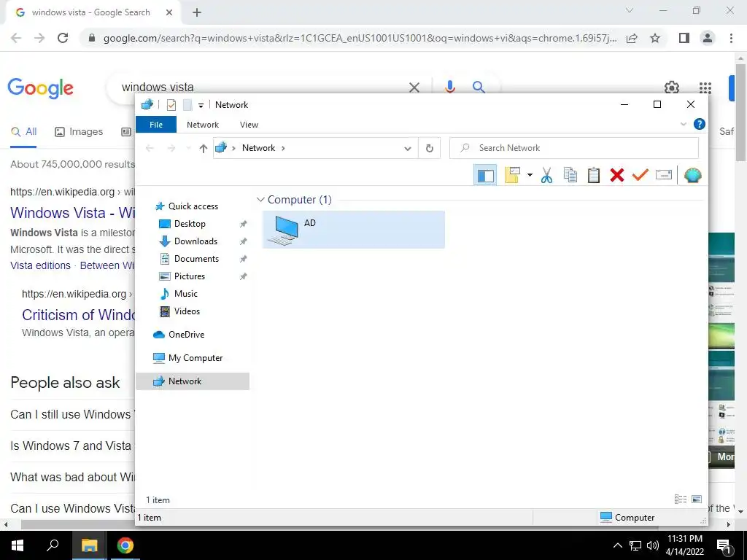Open Pictures in the navigation pane
The image size is (747, 560).
[189, 276]
